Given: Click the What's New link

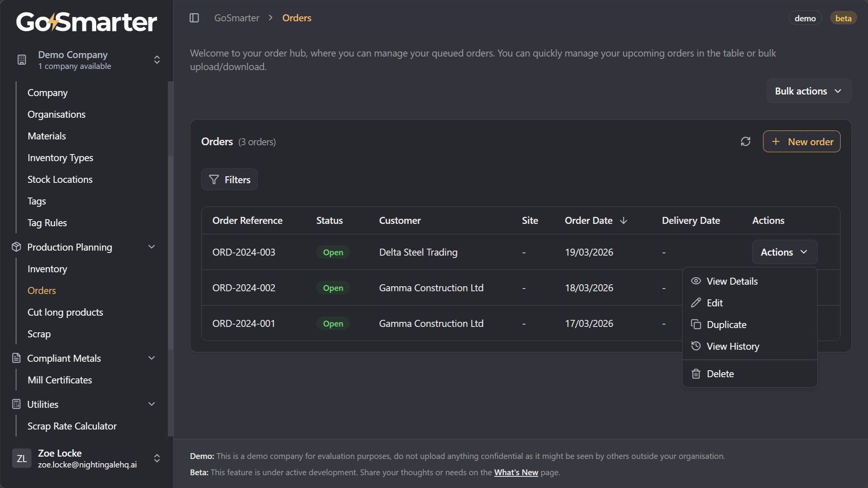Looking at the screenshot, I should [516, 472].
